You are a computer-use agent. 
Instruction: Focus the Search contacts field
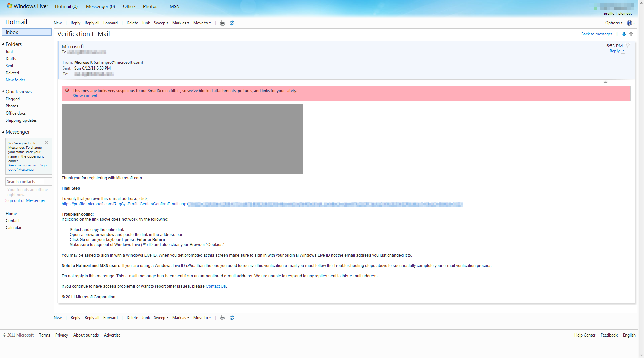pyautogui.click(x=29, y=182)
